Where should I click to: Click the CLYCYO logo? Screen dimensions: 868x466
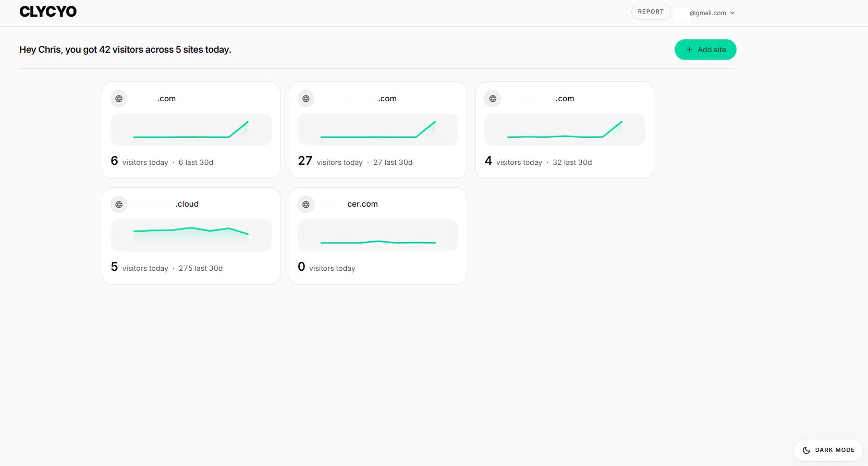coord(48,11)
